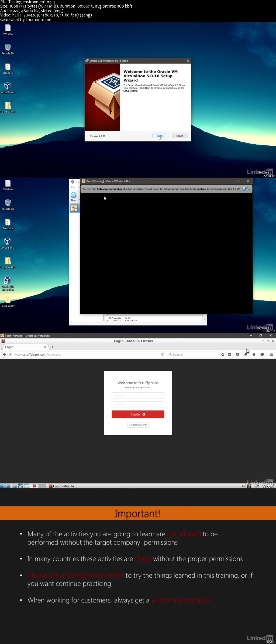Viewport: 276px width, 644px height.
Task: Open Temporal archive on the setup wizard desktop
Action: click(x=8, y=69)
